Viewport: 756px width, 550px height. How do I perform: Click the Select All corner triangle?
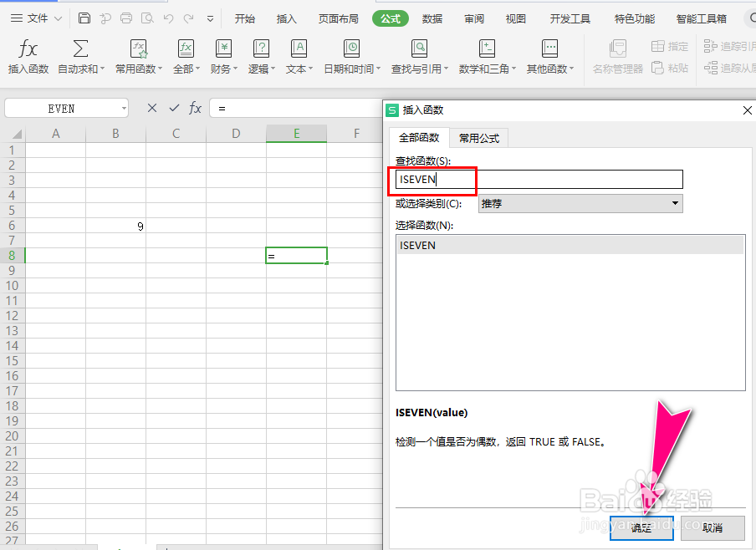point(17,134)
